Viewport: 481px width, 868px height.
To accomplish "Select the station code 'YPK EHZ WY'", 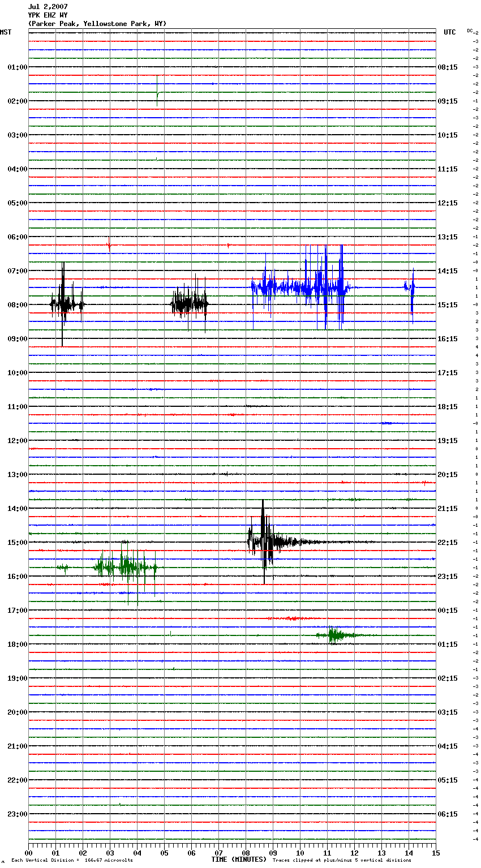I will click(x=48, y=15).
